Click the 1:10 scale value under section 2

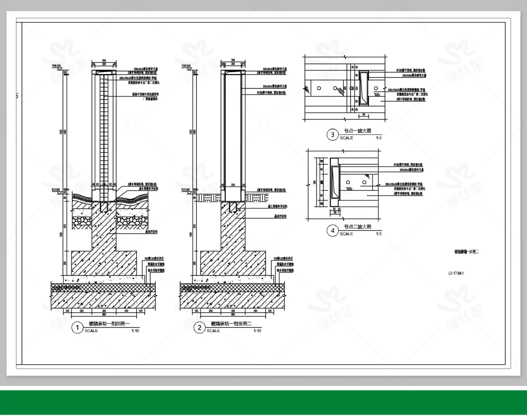click(x=257, y=331)
